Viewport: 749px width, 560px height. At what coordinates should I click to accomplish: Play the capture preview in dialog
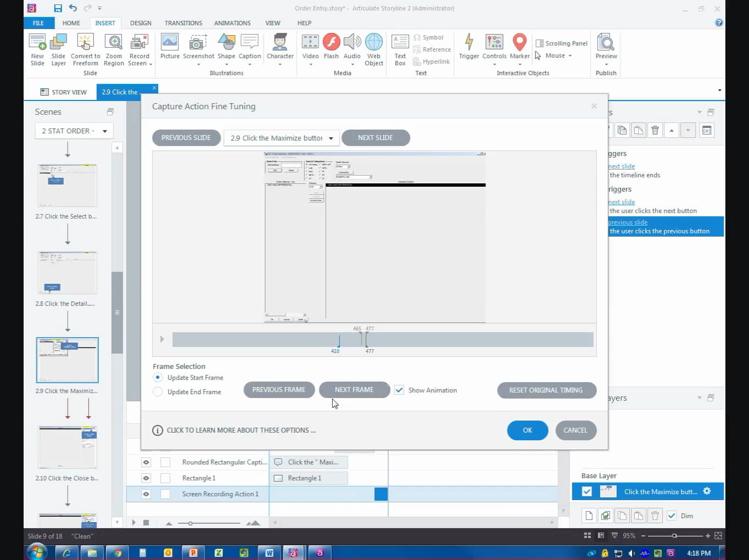[x=162, y=339]
